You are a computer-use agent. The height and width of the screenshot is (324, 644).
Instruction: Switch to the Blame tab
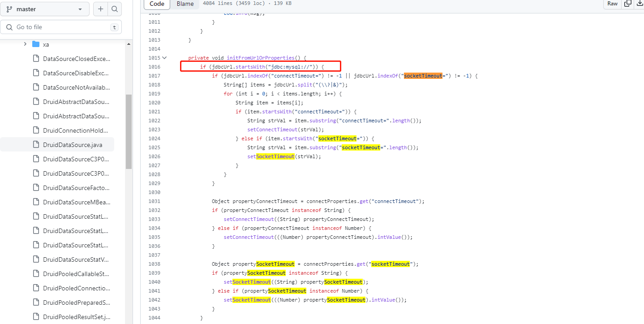tap(185, 4)
